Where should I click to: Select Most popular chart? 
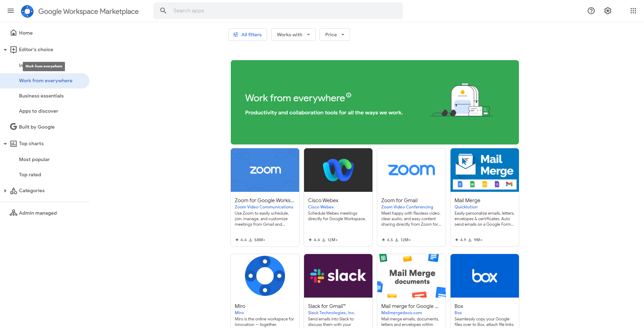[34, 159]
